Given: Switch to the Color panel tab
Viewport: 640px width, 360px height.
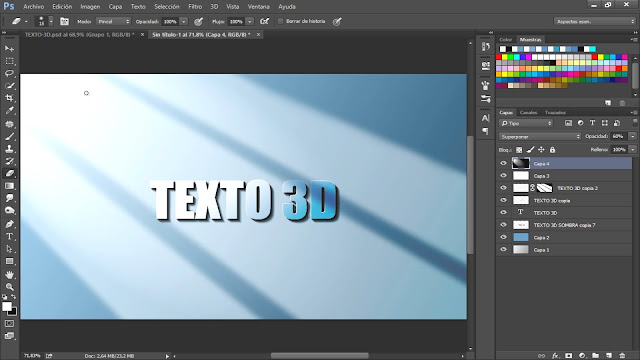Looking at the screenshot, I should click(x=505, y=40).
